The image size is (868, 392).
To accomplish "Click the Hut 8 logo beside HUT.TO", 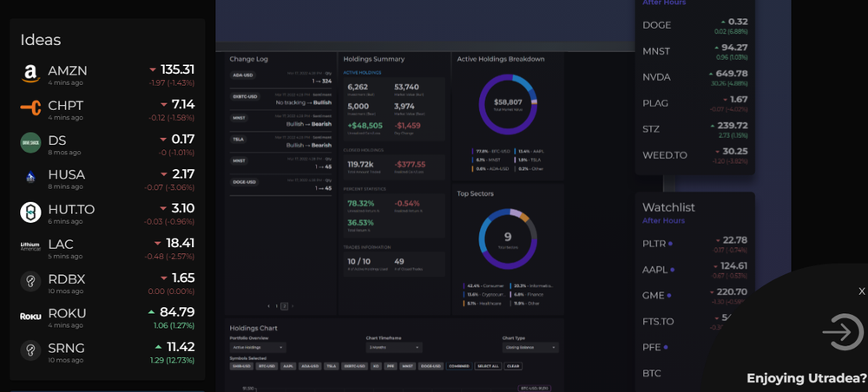I will 30,212.
